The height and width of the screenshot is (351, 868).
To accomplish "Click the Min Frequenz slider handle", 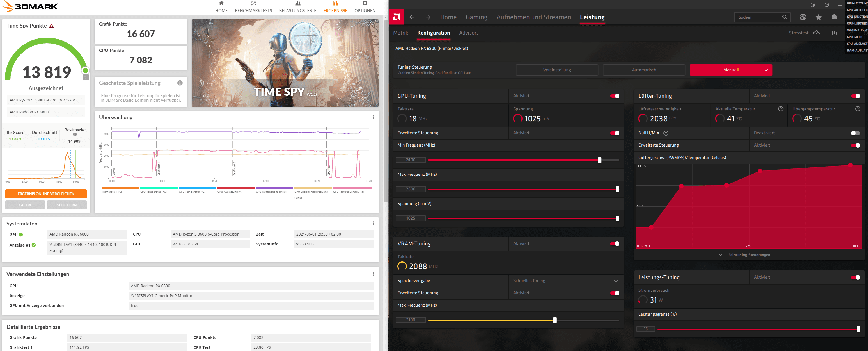I will tap(599, 160).
